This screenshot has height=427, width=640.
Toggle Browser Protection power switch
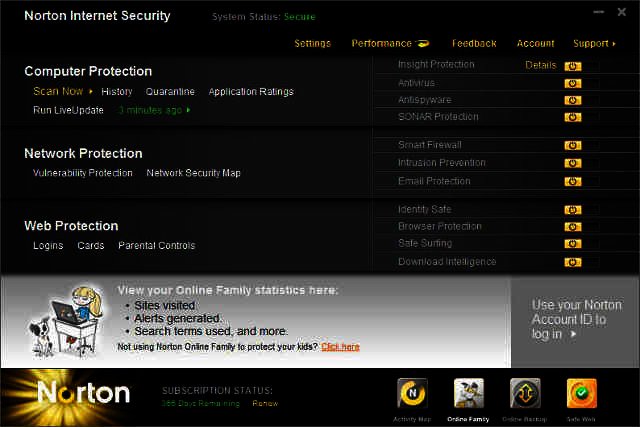573,227
